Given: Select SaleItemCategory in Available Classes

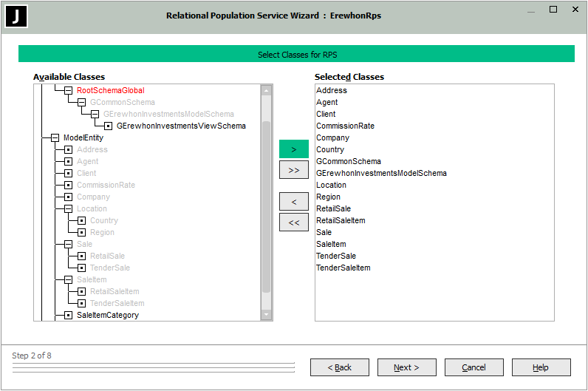Looking at the screenshot, I should [108, 316].
